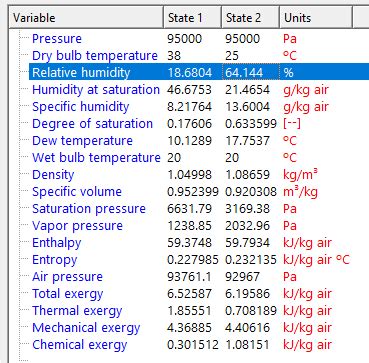Screen dimensions: 369x363
Task: Click State 2 density value 1.08659
Action: click(x=247, y=175)
